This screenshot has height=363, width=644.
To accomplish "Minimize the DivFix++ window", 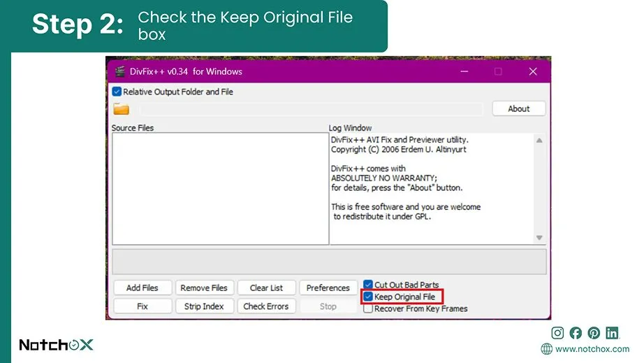I will (464, 71).
